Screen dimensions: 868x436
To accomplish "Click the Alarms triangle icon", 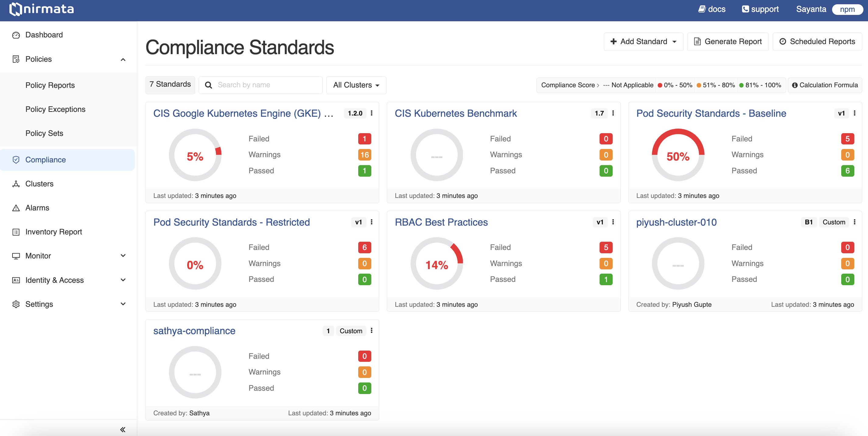I will tap(16, 208).
